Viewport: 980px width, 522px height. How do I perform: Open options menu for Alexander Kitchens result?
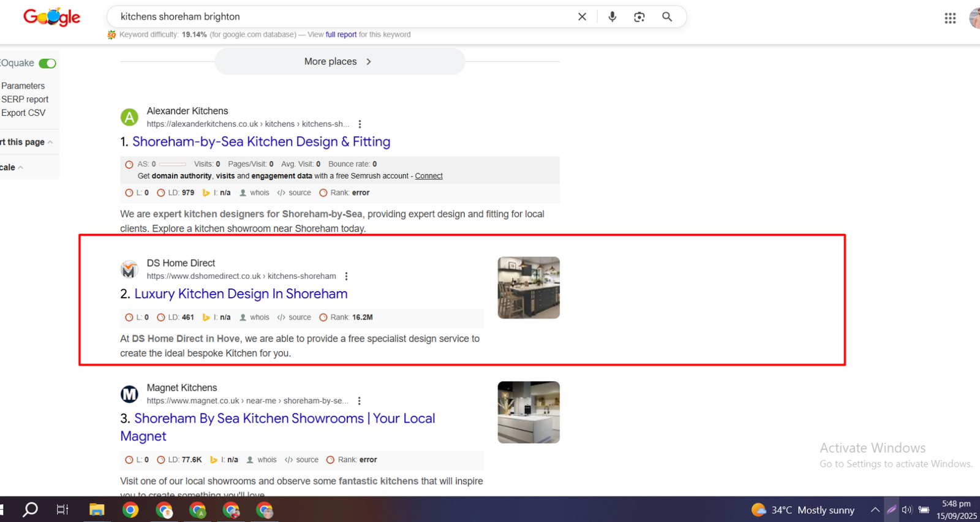tap(360, 124)
